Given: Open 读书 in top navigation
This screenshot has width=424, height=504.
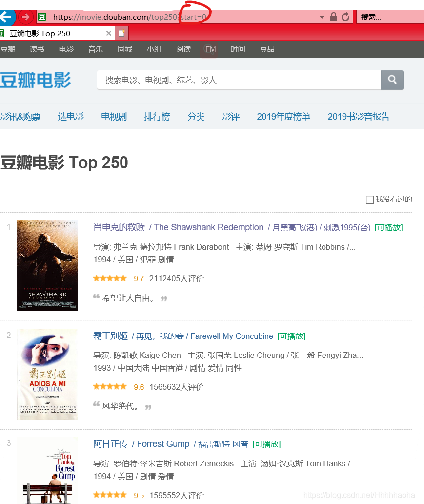Looking at the screenshot, I should click(37, 49).
